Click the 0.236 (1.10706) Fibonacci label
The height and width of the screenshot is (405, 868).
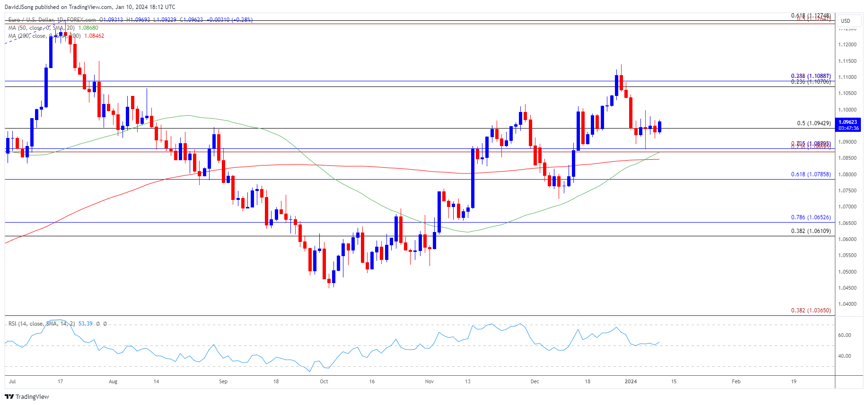(x=811, y=82)
